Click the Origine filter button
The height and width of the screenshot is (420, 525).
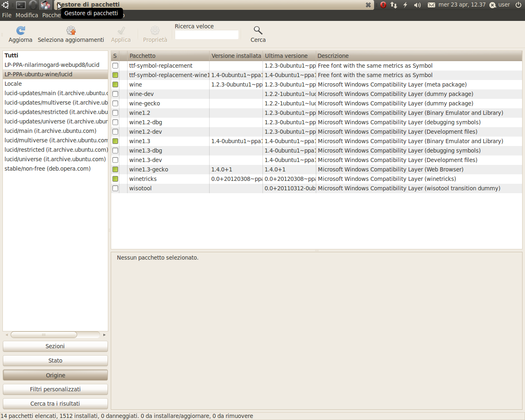point(55,375)
